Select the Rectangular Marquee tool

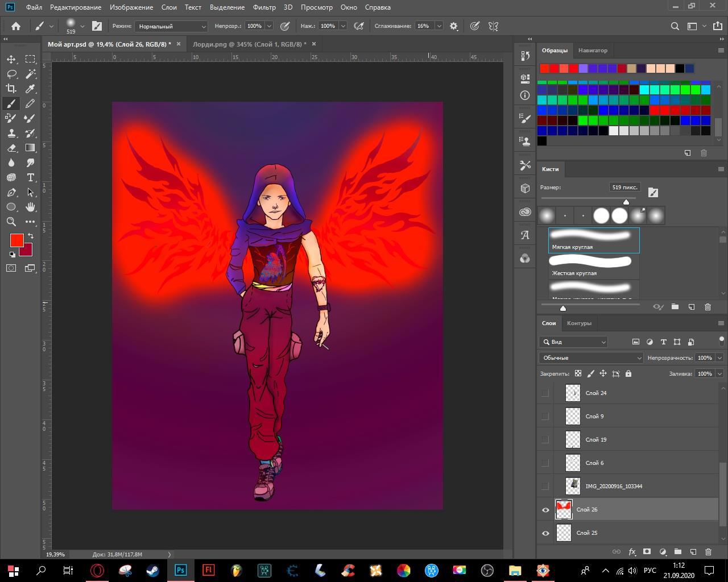tap(30, 59)
